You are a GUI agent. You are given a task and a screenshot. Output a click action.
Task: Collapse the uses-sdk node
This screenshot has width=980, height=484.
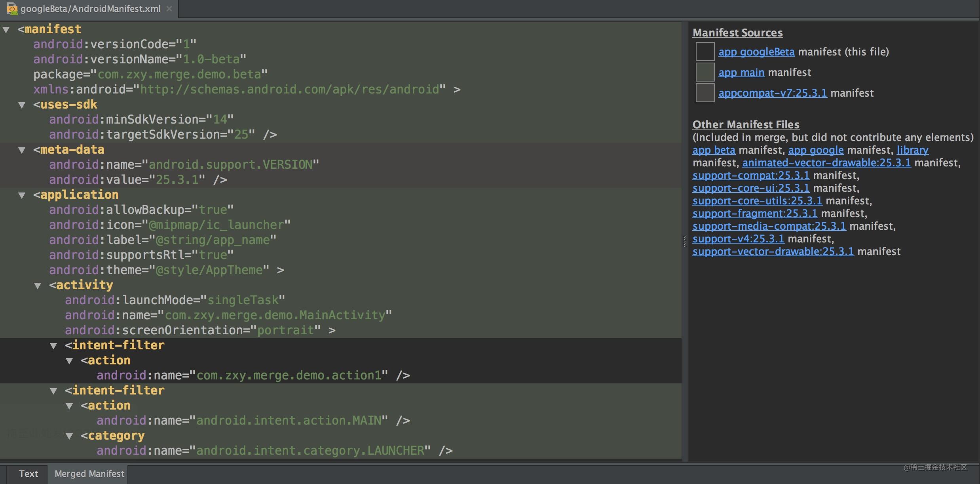tap(22, 105)
